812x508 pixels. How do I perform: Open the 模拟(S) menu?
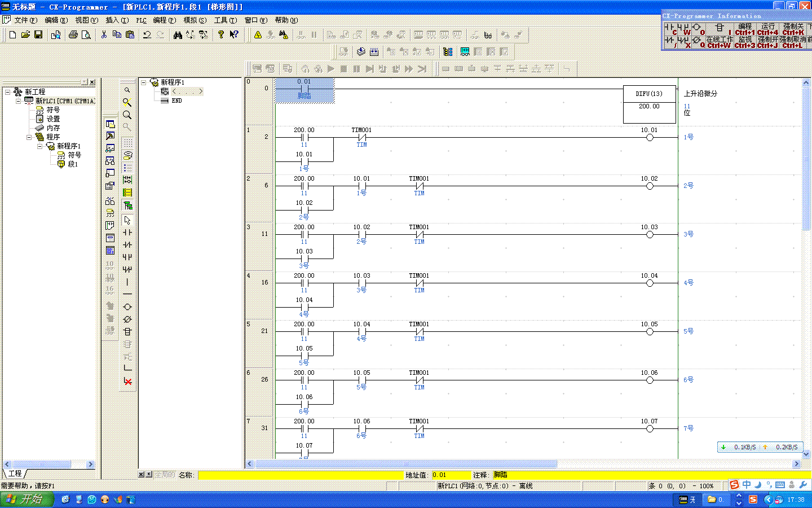tap(195, 20)
